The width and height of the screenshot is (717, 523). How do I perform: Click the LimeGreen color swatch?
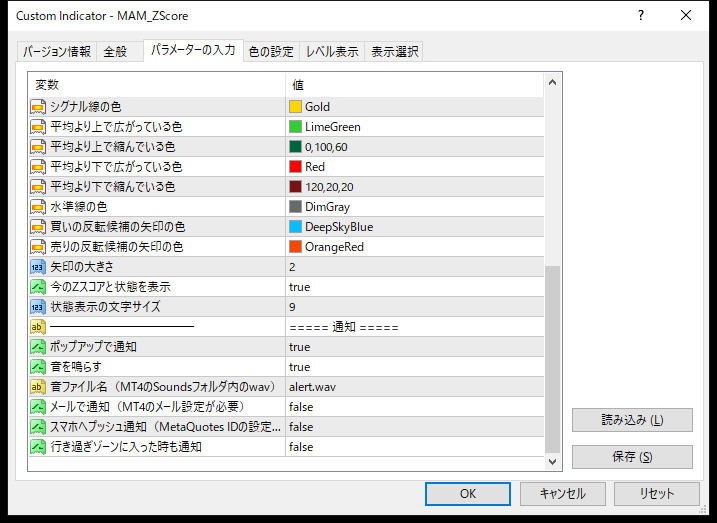(295, 127)
